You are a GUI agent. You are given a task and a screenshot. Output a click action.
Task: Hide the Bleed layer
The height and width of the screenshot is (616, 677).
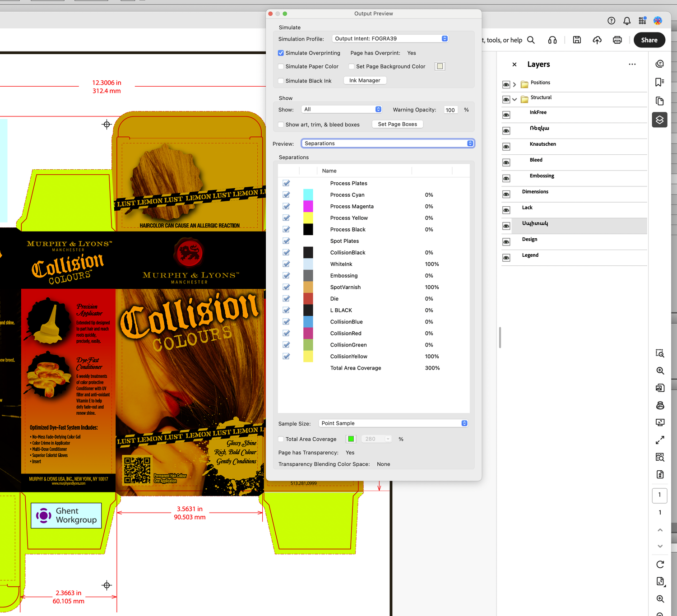point(506,162)
